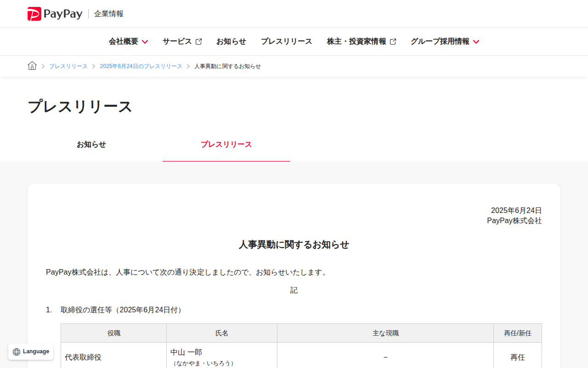Click the 記 character above the list
The height and width of the screenshot is (368, 588).
coord(294,290)
